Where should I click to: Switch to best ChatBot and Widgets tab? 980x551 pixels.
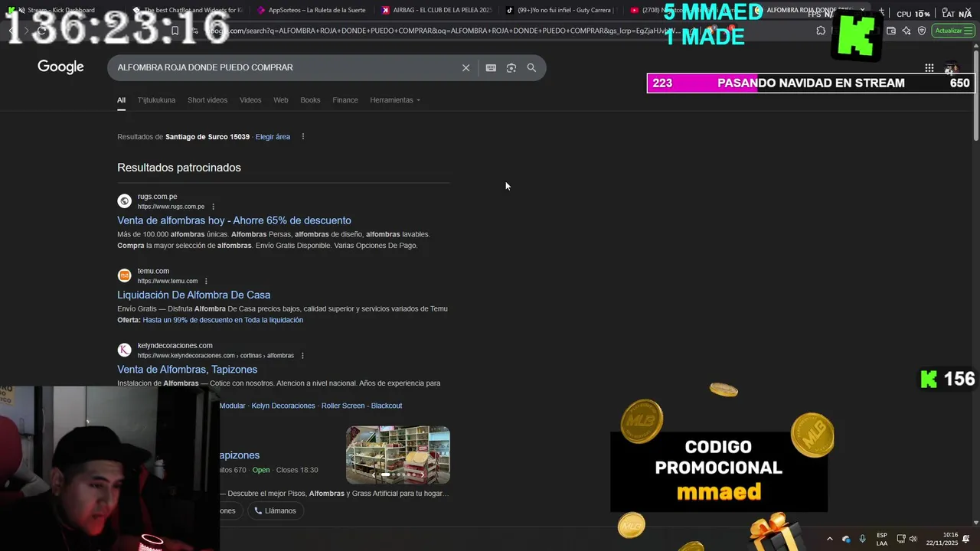tap(187, 10)
